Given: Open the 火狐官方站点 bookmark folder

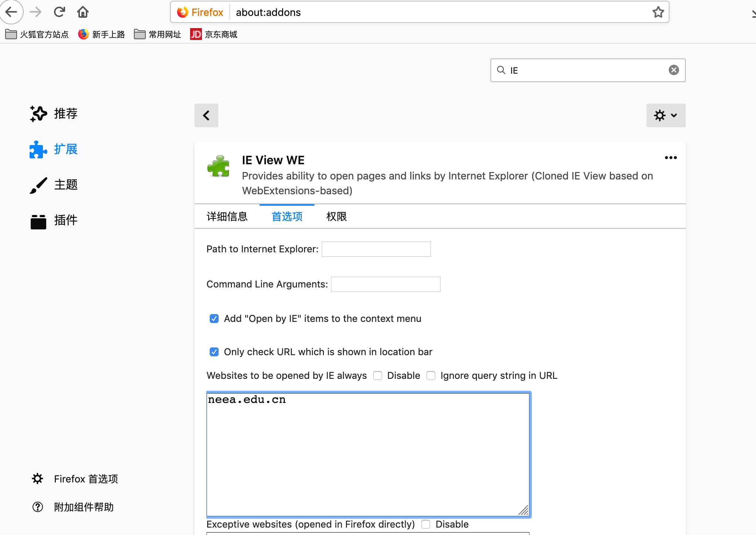Looking at the screenshot, I should click(37, 34).
